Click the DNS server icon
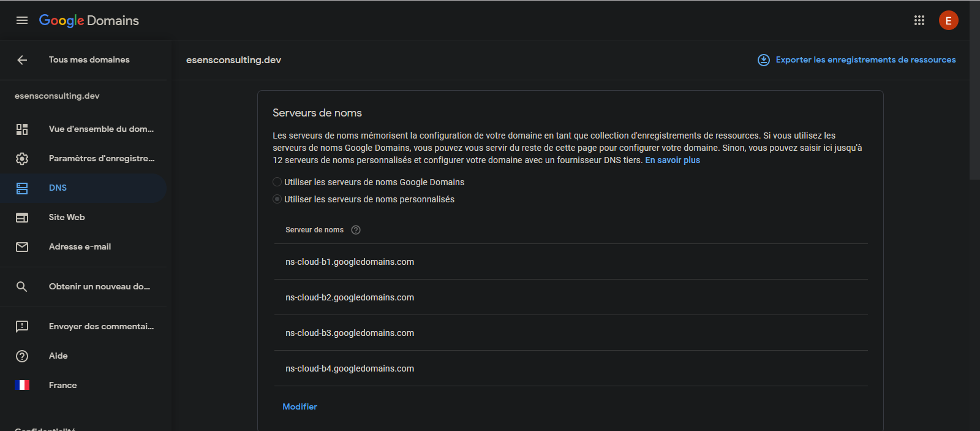980x431 pixels. pyautogui.click(x=22, y=188)
